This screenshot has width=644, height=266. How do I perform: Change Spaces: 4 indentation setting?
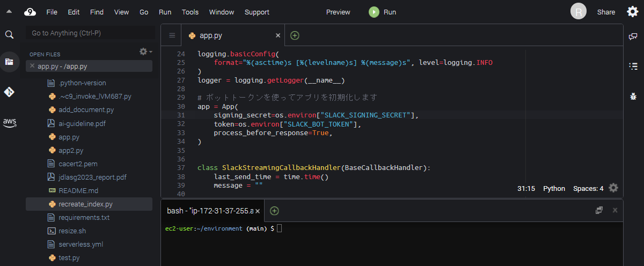coord(588,188)
